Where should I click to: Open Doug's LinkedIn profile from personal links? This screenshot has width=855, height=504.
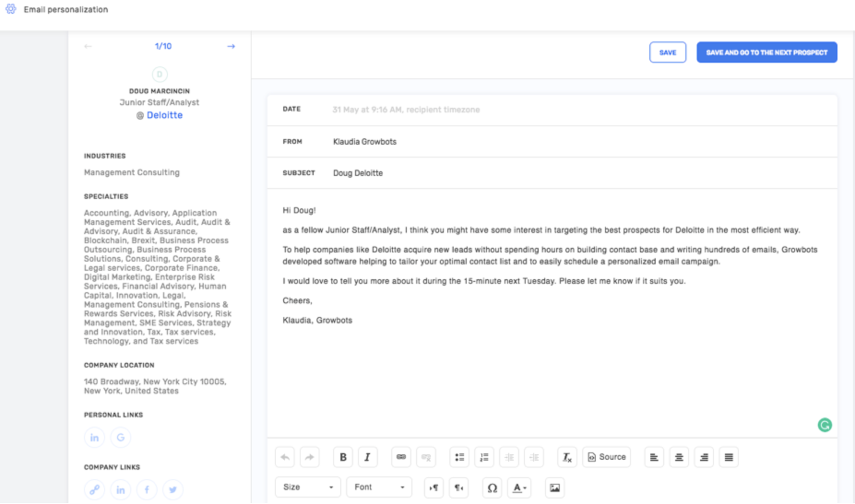tap(94, 437)
